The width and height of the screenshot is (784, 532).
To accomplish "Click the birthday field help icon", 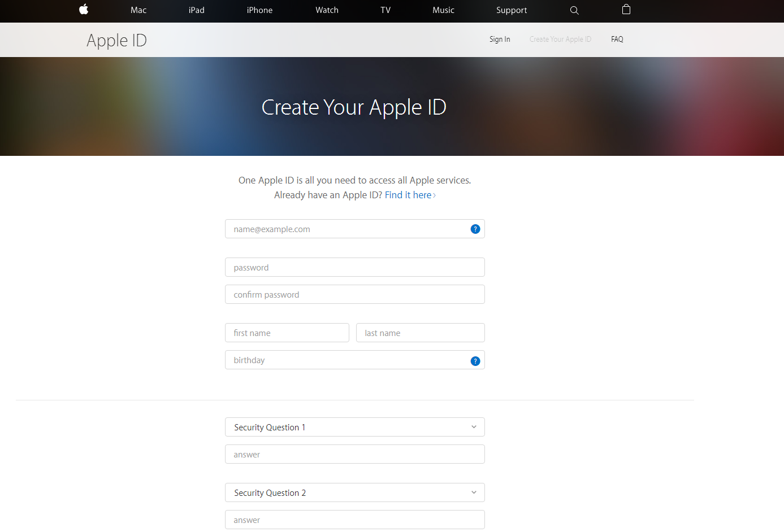I will coord(475,361).
